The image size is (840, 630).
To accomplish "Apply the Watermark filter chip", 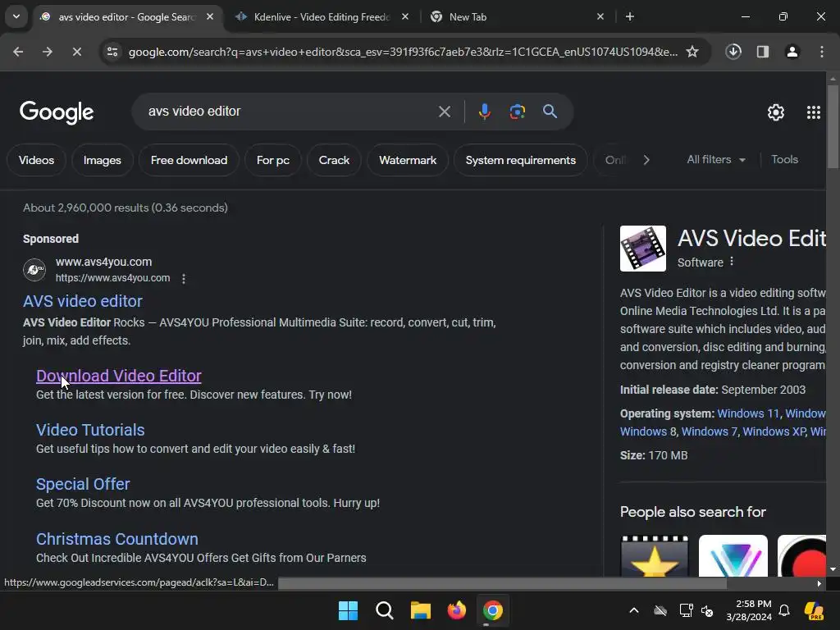I will pos(408,160).
